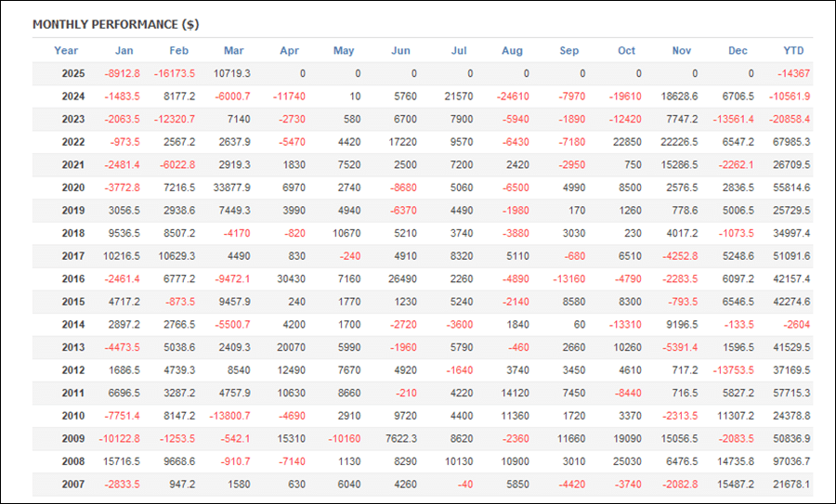The image size is (836, 504).
Task: Select the 2017 year label
Action: pos(73,256)
